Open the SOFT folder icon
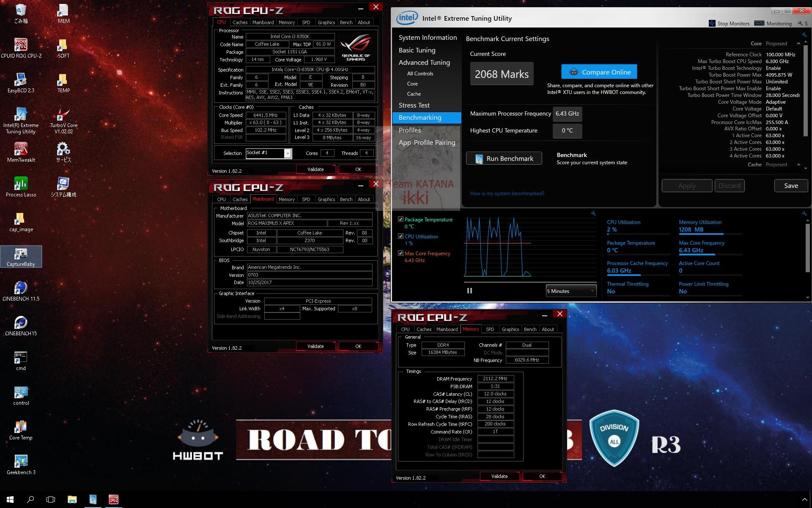Screen dimensions: 812x508 (x=63, y=48)
